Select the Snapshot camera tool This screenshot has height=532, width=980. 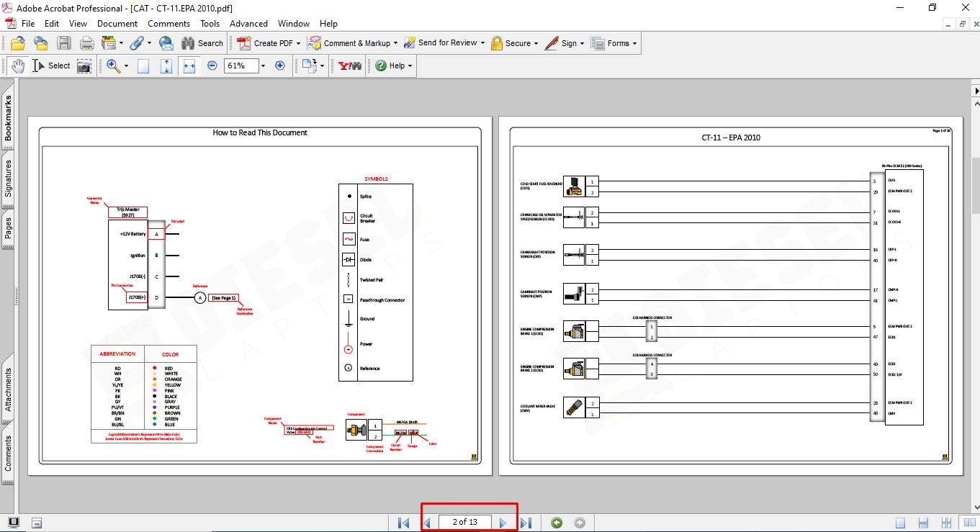pyautogui.click(x=84, y=66)
